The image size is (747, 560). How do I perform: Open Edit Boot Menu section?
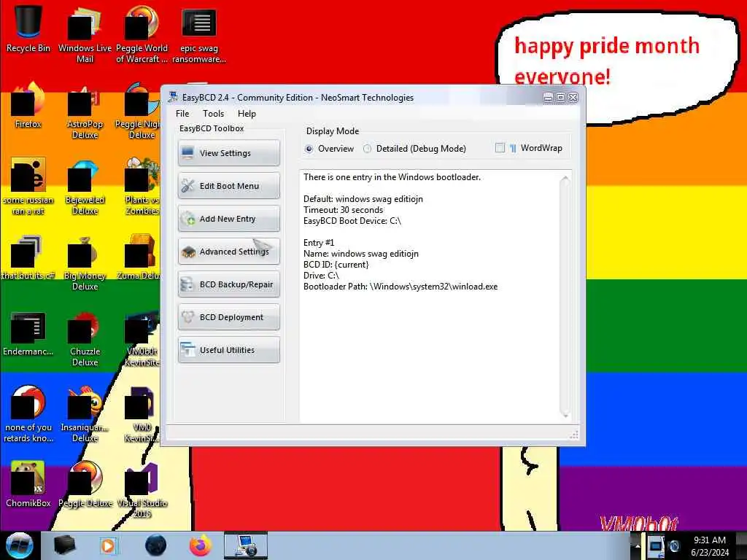tap(228, 186)
